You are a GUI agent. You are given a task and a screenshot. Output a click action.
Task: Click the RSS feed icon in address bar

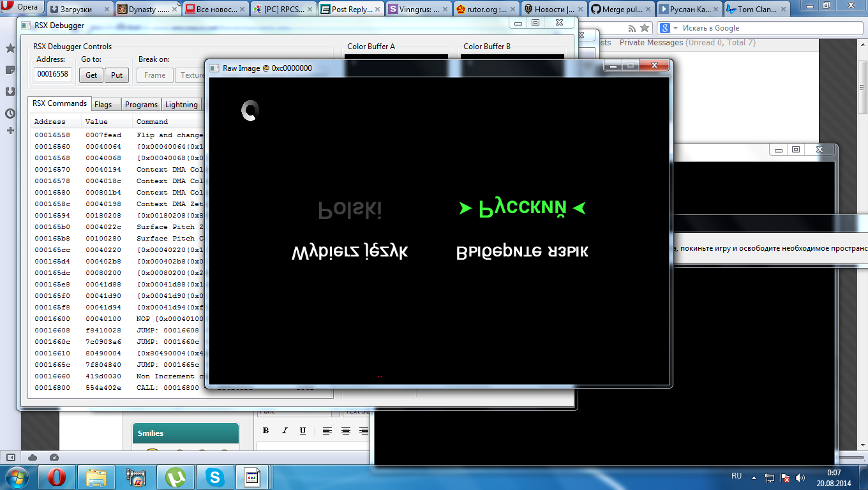(x=632, y=28)
